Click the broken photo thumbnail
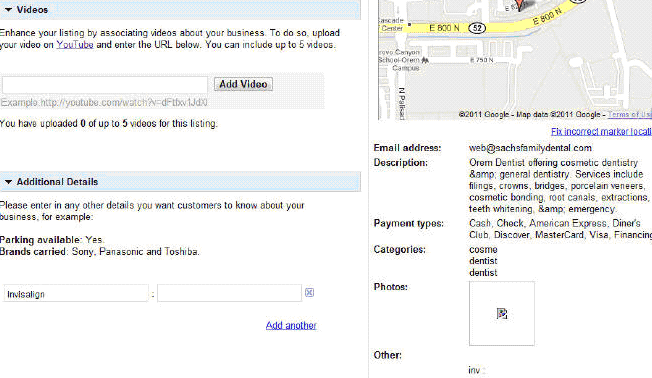Viewport: 652px width, 378px height. pos(502,314)
